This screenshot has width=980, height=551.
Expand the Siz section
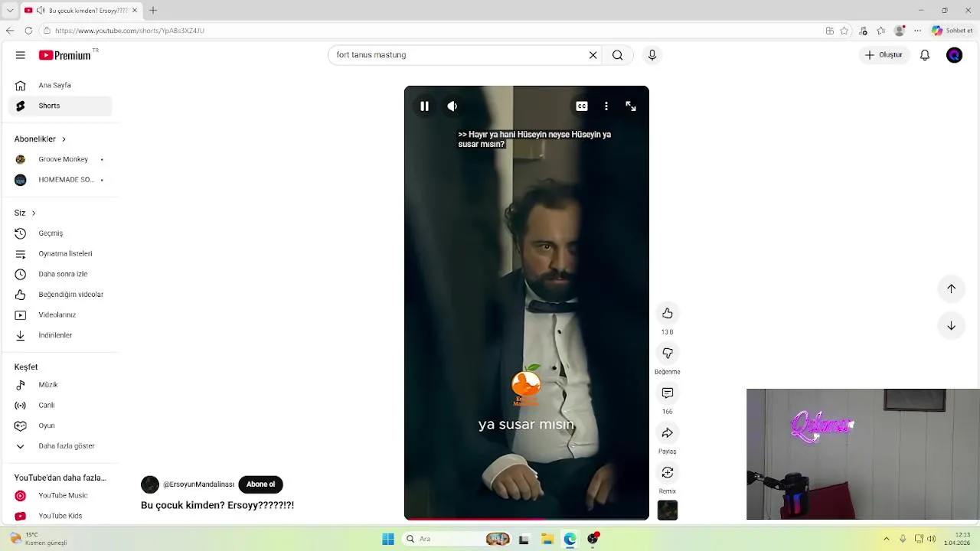coord(24,213)
